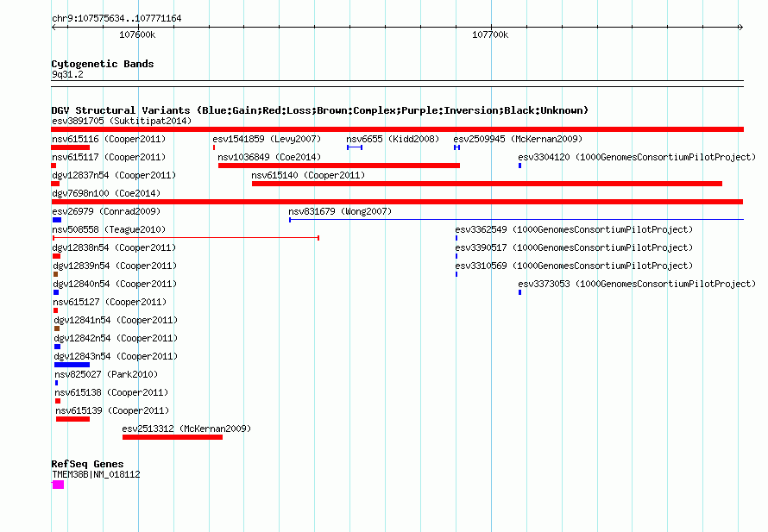The width and height of the screenshot is (768, 532).
Task: Click nsv6655 (Kidd2008) variant label
Action: click(393, 139)
